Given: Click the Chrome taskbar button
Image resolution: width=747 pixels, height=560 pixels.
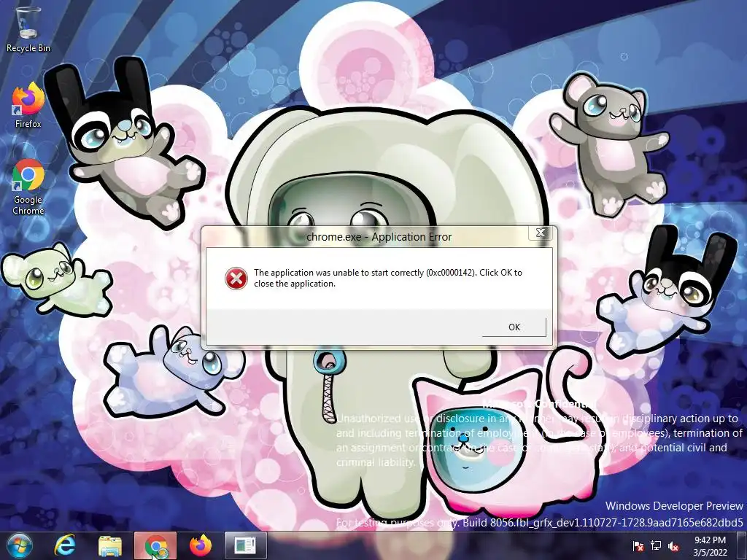Looking at the screenshot, I should point(155,545).
